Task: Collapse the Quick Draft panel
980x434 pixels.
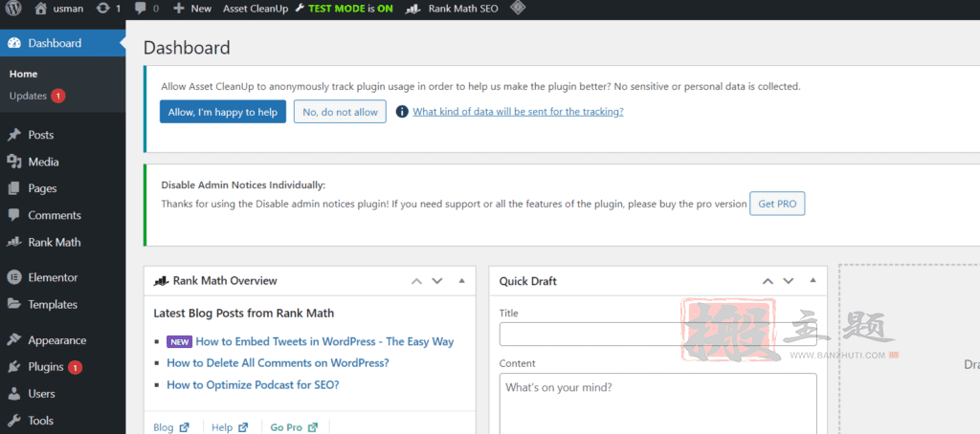Action: [813, 281]
